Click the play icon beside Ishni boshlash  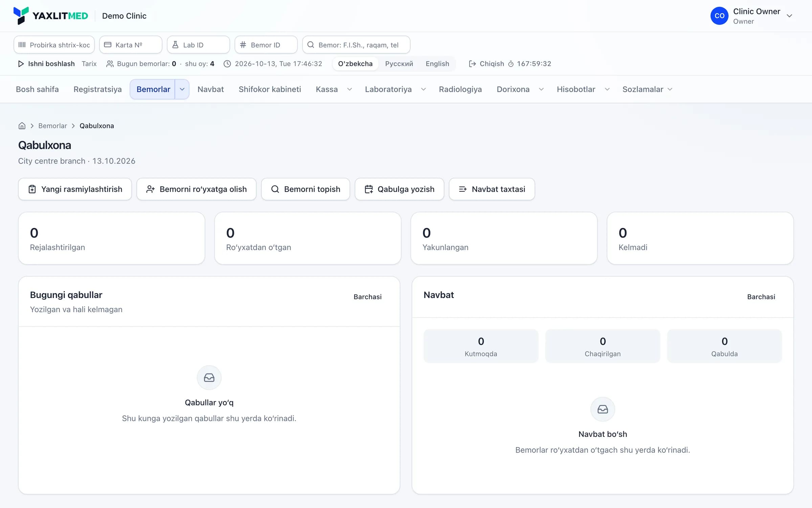[21, 64]
